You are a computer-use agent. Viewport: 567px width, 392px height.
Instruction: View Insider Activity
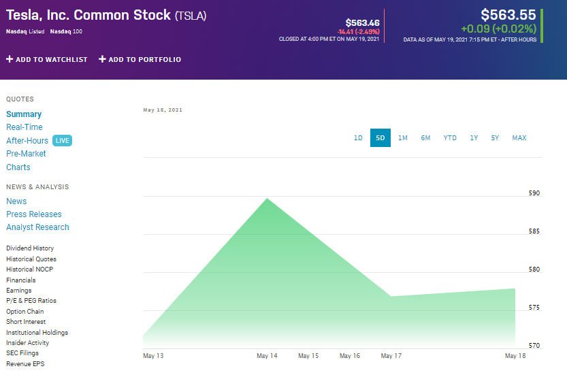27,342
